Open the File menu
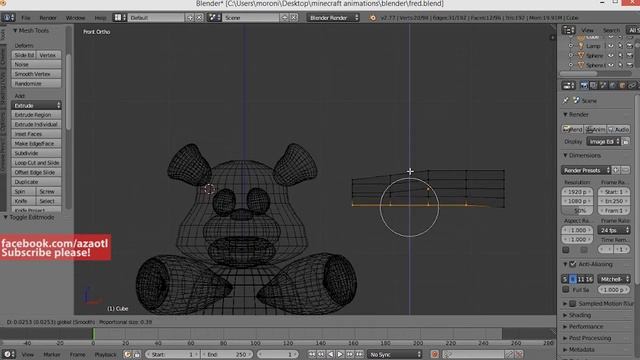640x360 pixels. tap(26, 18)
